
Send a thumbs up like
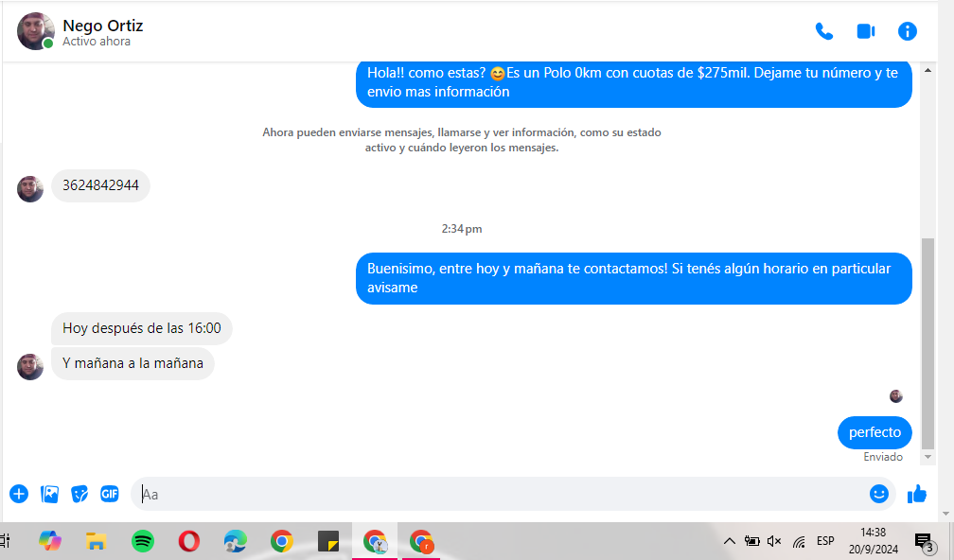click(916, 494)
